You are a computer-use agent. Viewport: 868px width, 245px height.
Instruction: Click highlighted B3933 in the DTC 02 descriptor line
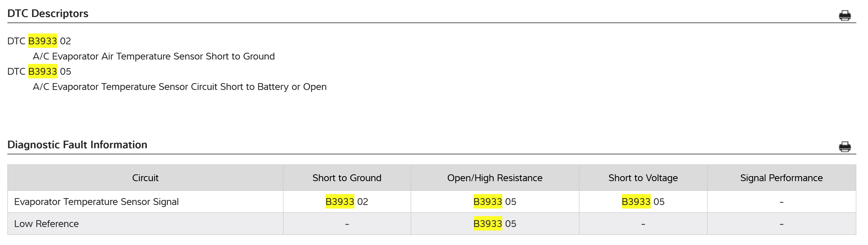click(x=42, y=41)
